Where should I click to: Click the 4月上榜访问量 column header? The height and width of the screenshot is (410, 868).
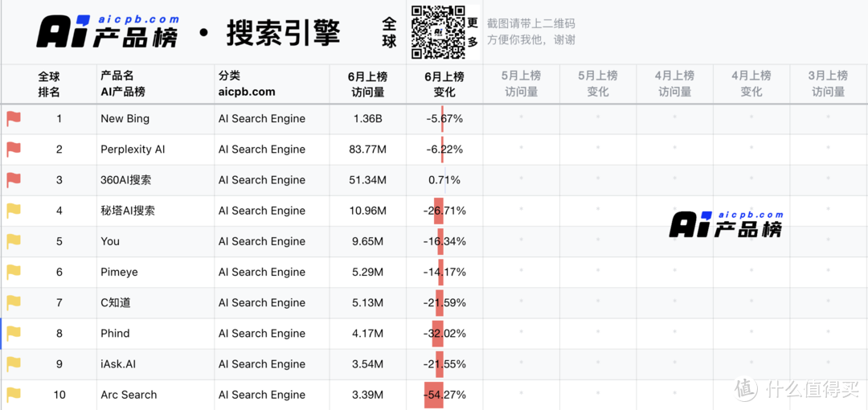click(675, 84)
